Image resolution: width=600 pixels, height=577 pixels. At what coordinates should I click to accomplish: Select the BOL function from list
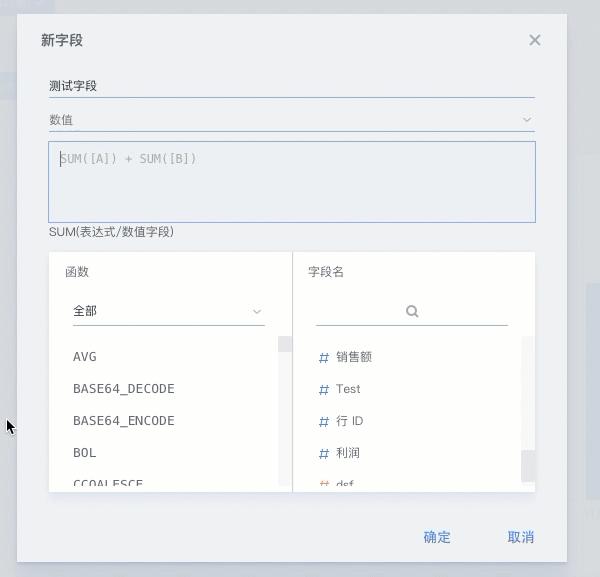click(85, 453)
